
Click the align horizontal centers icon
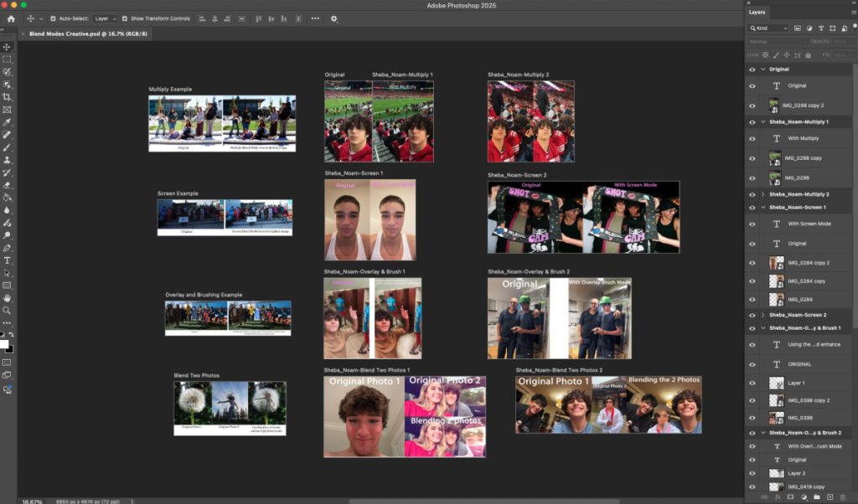214,18
